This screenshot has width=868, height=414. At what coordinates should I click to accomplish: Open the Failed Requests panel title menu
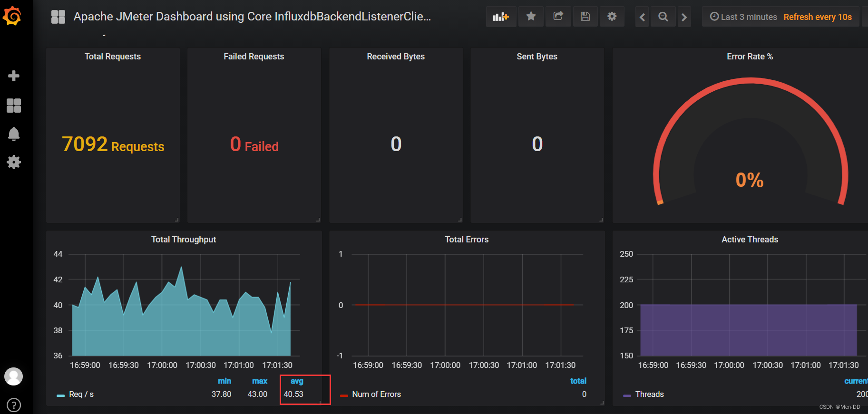(254, 57)
